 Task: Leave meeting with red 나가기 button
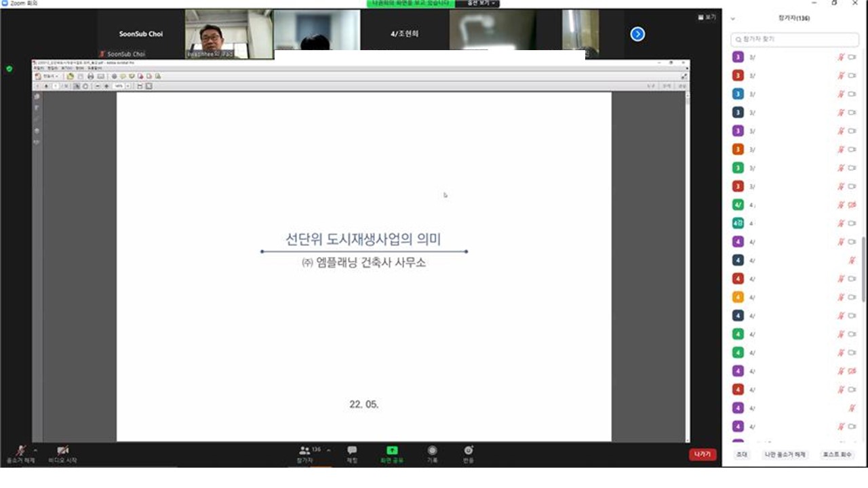coord(703,454)
